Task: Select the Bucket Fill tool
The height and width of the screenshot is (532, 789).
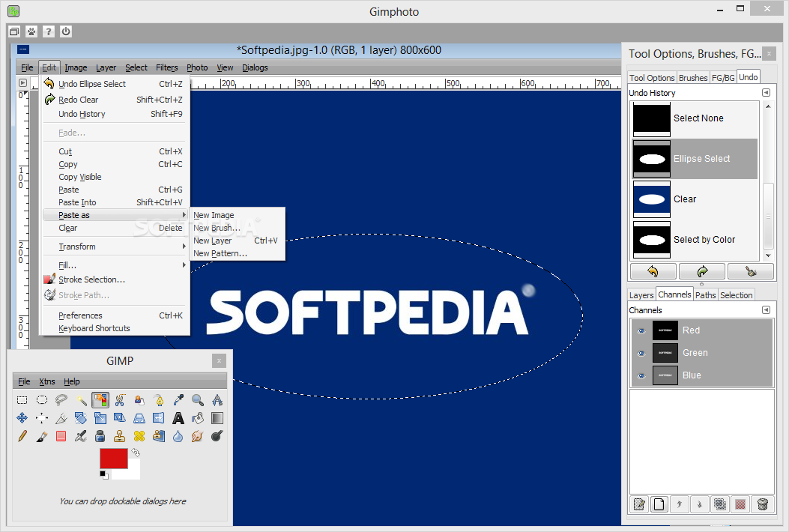Action: click(198, 418)
